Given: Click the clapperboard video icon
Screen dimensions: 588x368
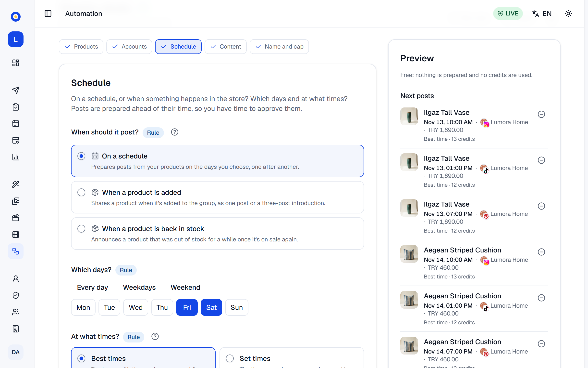Looking at the screenshot, I should [x=16, y=218].
